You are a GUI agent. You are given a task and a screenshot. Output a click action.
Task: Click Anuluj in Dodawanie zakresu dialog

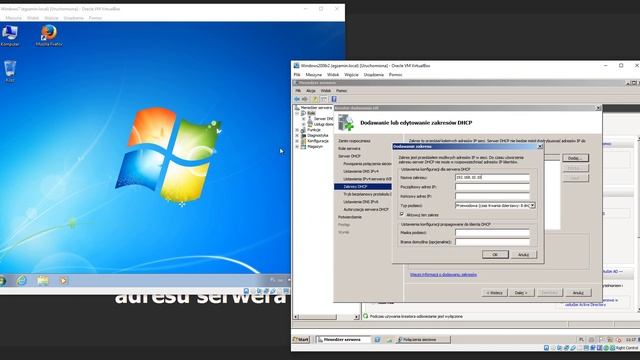(x=523, y=254)
